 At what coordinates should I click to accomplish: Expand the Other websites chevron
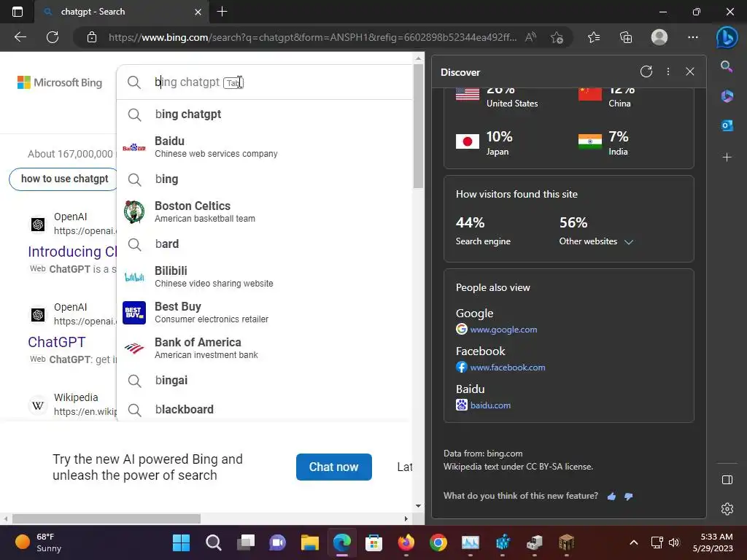coord(629,242)
